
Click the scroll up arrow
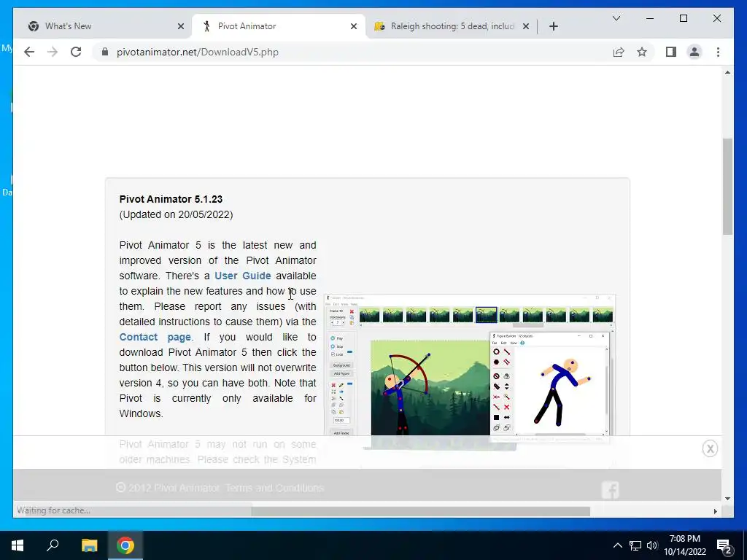coord(727,72)
